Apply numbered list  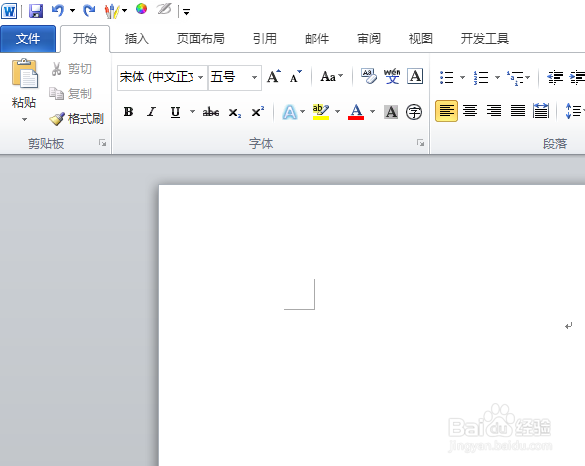click(x=481, y=77)
